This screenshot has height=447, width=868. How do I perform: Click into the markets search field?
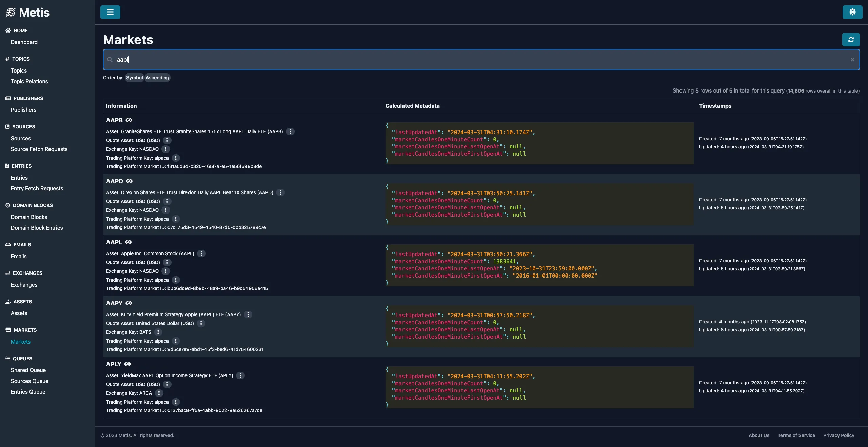click(475, 60)
